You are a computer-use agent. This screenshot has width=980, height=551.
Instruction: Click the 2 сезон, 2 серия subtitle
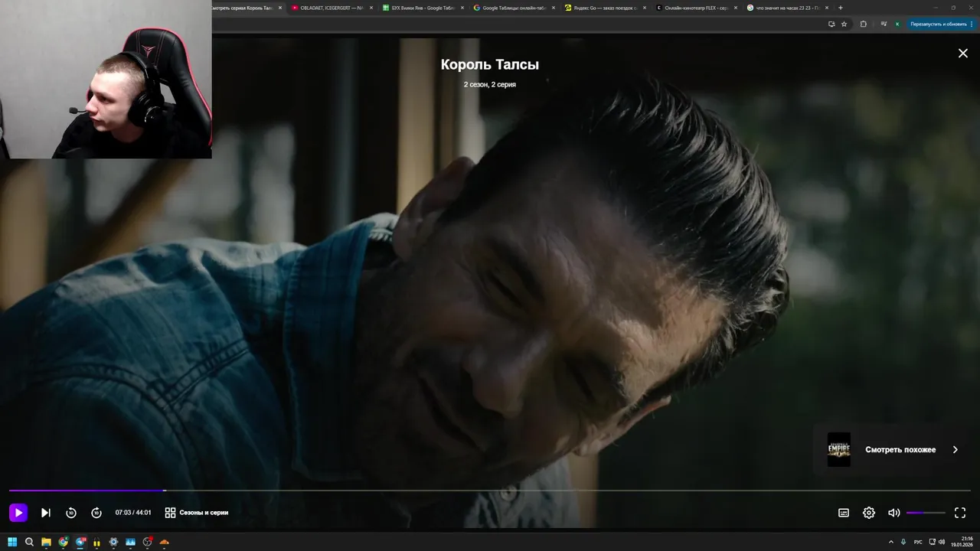[x=490, y=84]
